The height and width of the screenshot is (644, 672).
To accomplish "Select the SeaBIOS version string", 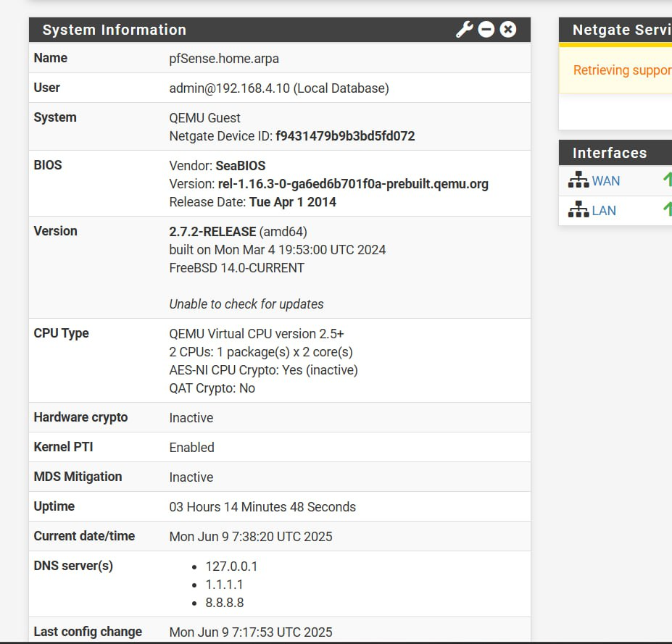I will [353, 184].
